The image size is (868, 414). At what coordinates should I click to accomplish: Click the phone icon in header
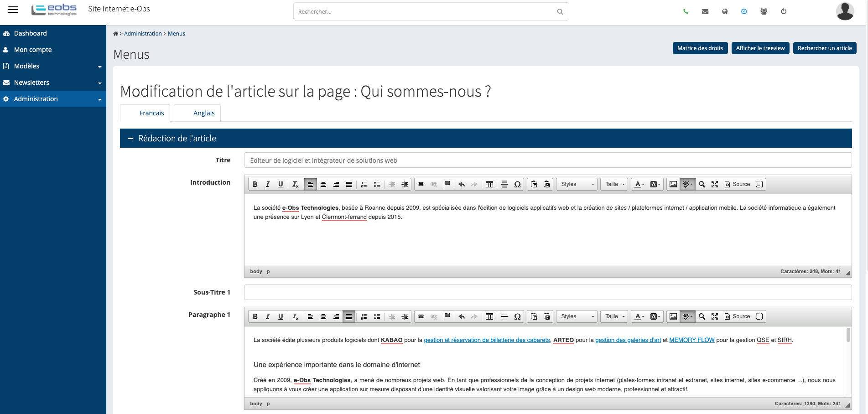[686, 11]
